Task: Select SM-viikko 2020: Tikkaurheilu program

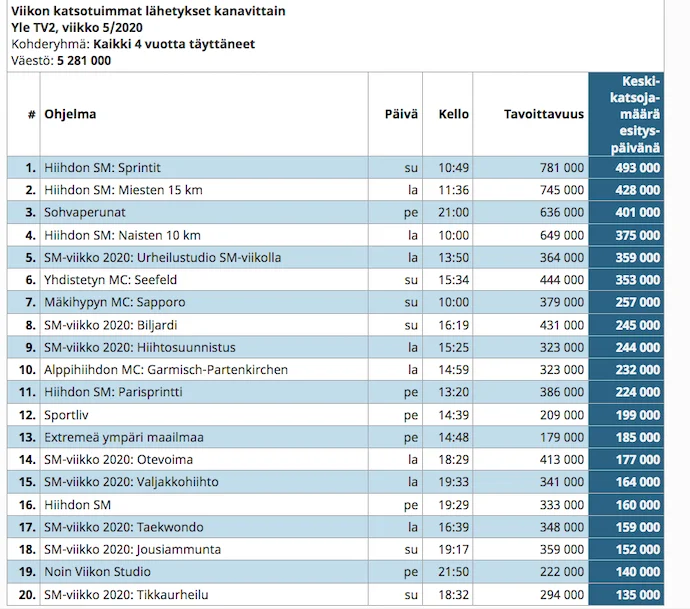Action: coord(125,595)
